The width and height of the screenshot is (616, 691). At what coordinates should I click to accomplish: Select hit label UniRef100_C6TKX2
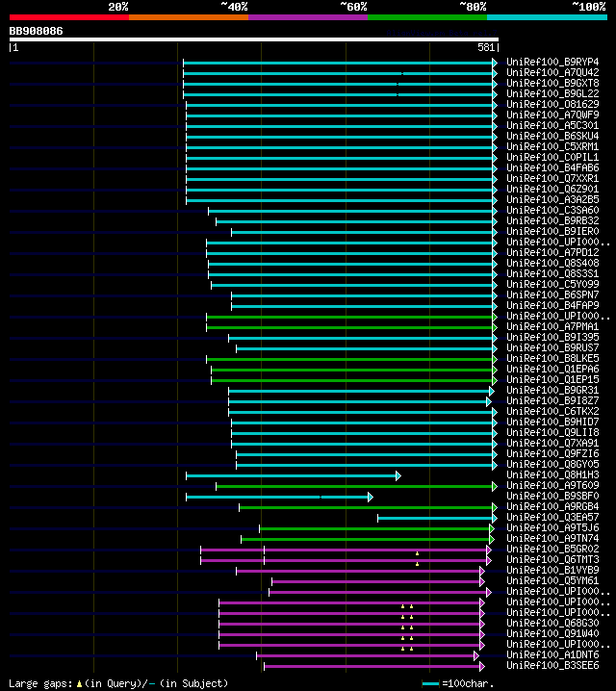552,411
